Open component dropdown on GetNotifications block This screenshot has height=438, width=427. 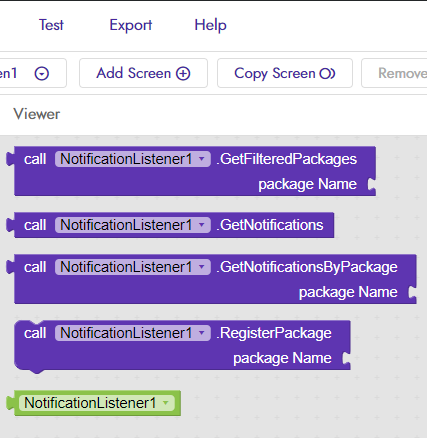201,225
